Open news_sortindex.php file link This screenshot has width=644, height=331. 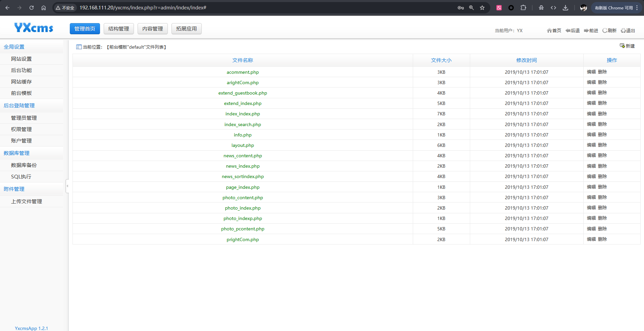243,177
